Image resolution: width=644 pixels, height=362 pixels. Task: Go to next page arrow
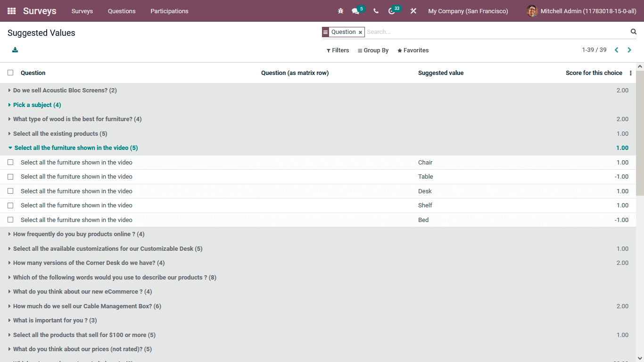pyautogui.click(x=629, y=50)
